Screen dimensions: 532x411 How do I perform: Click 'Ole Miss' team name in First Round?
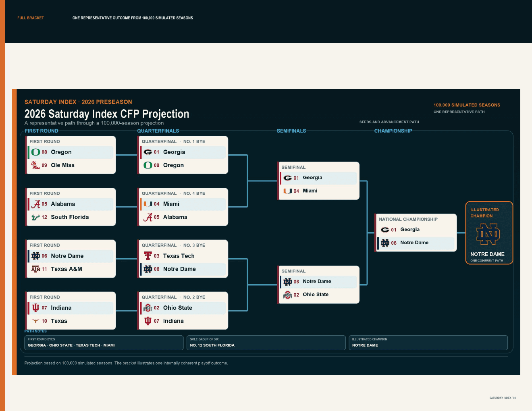[x=62, y=165]
